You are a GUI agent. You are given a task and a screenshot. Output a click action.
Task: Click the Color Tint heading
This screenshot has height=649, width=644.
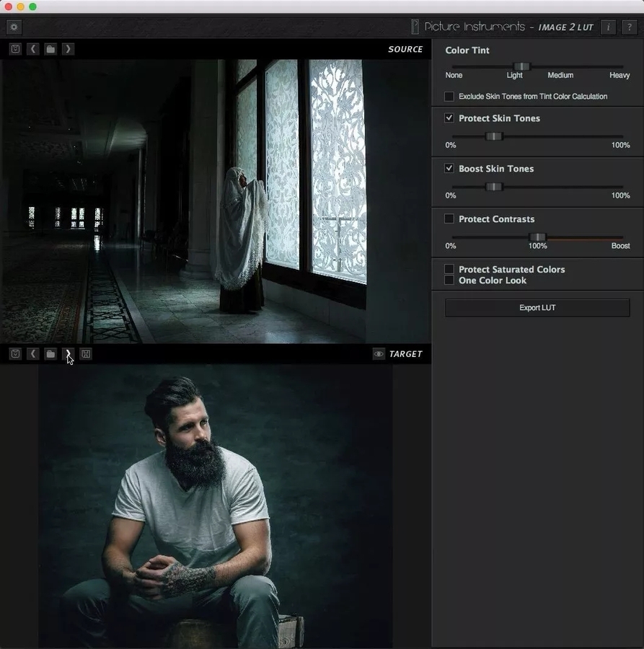point(467,50)
